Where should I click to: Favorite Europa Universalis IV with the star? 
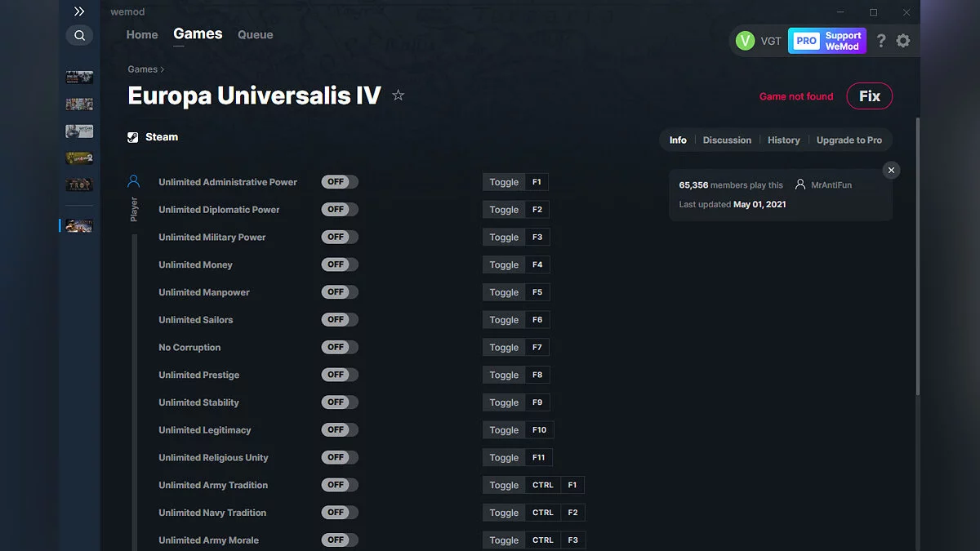(398, 95)
